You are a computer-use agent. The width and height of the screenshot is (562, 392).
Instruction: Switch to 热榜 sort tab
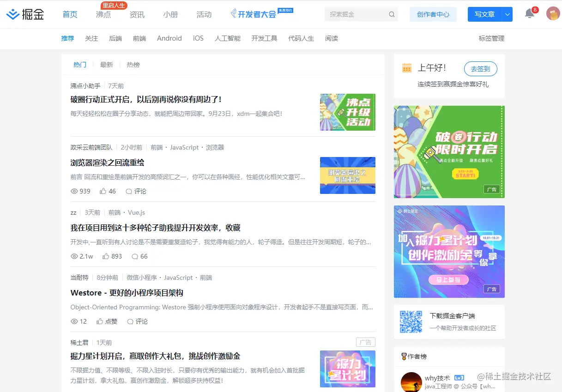(x=133, y=65)
